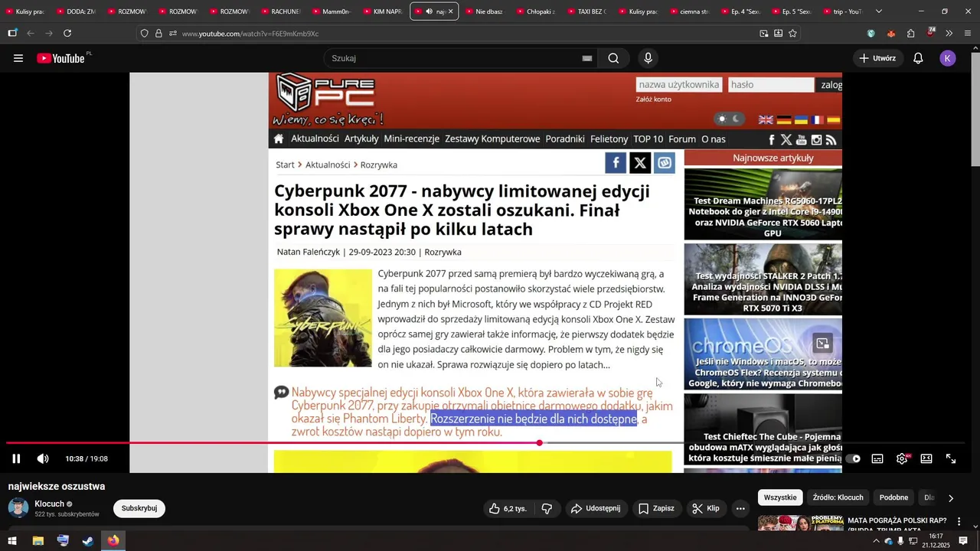Image resolution: width=980 pixels, height=551 pixels.
Task: Mute the video volume speaker icon
Action: (x=43, y=458)
